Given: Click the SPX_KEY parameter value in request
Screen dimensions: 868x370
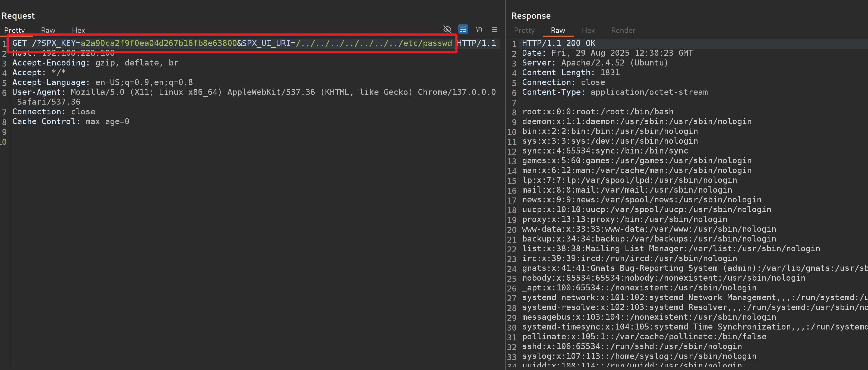Looking at the screenshot, I should (x=158, y=43).
